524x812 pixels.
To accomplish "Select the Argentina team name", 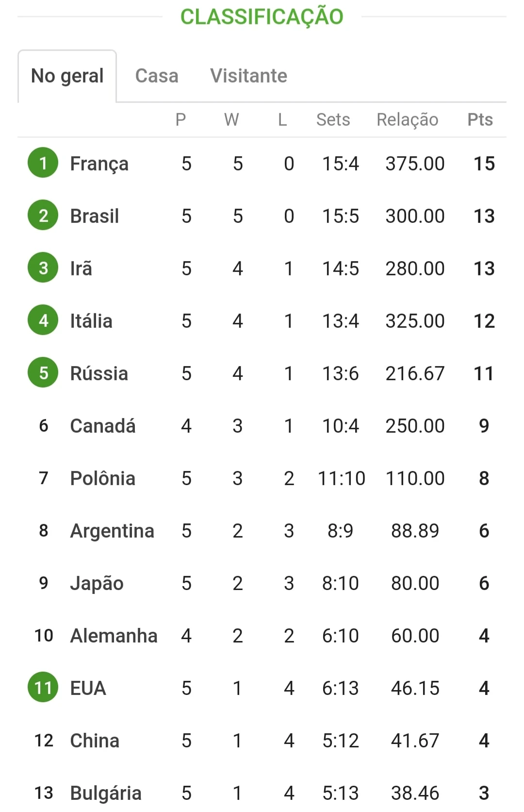I will point(112,531).
